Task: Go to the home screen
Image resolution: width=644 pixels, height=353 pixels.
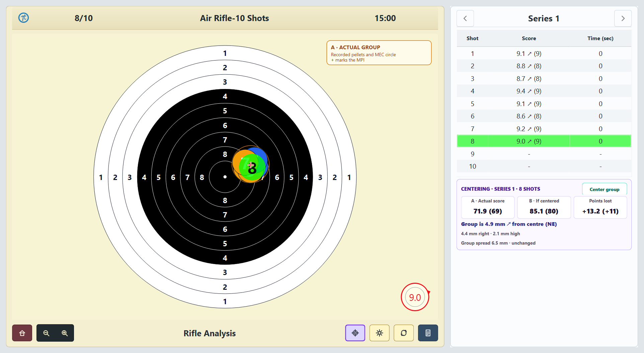Action: click(x=22, y=333)
